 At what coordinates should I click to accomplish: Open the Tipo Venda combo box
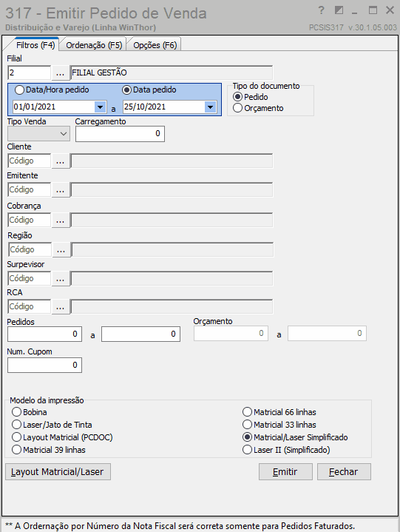coord(38,134)
